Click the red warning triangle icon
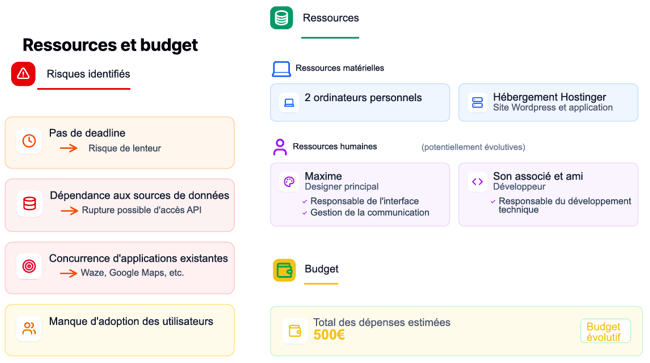The image size is (650, 363). pos(23,74)
